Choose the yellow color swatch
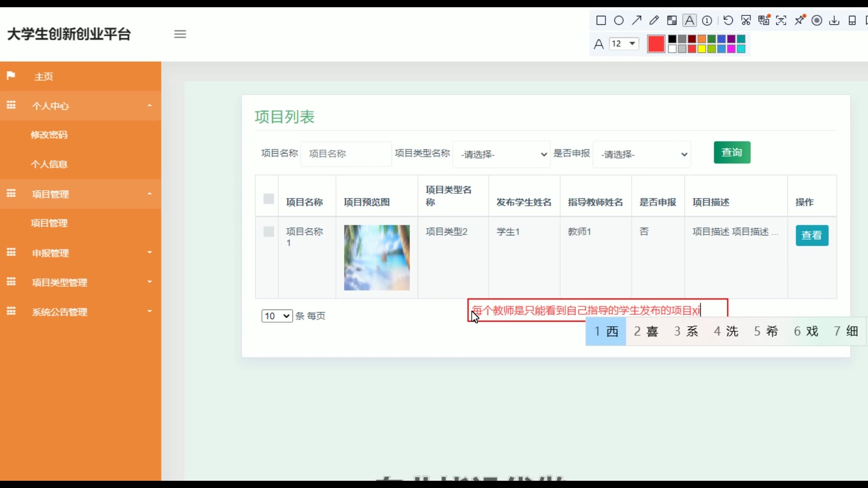 pyautogui.click(x=702, y=49)
